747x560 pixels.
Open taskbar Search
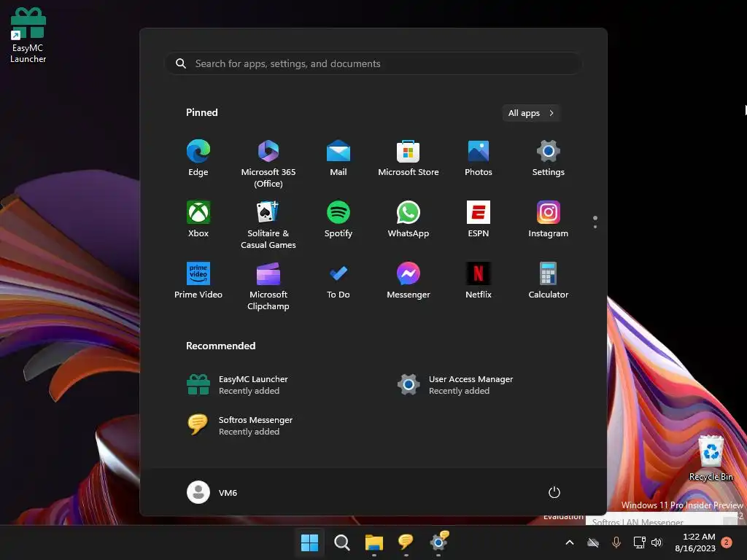click(341, 542)
